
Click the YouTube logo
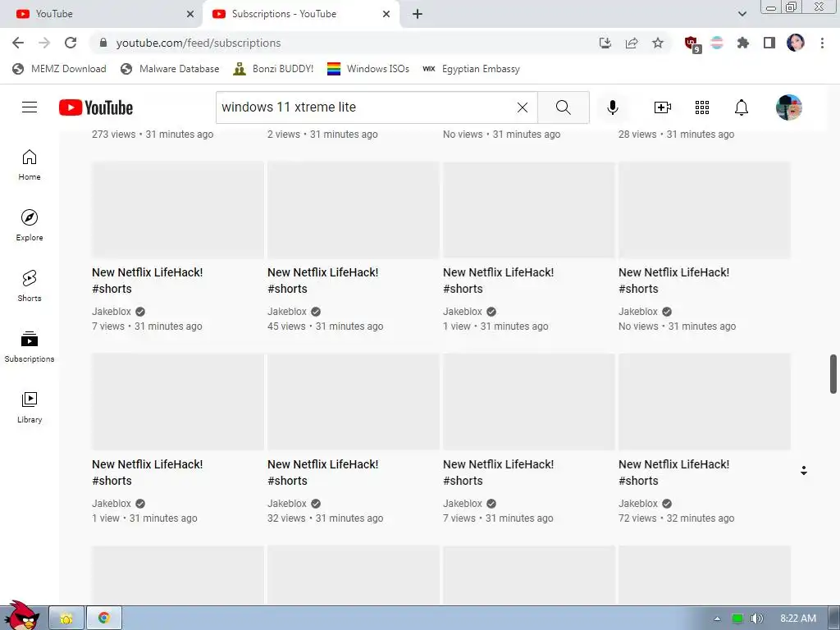click(96, 107)
